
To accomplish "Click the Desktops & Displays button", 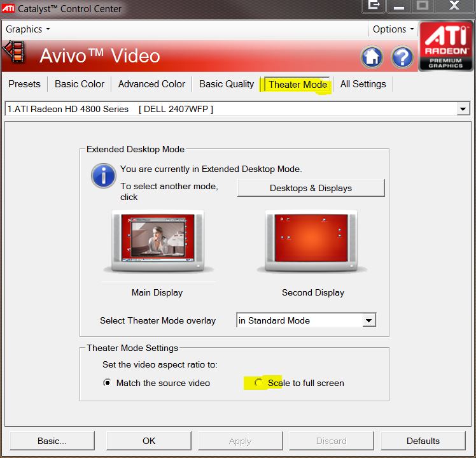I will [311, 188].
